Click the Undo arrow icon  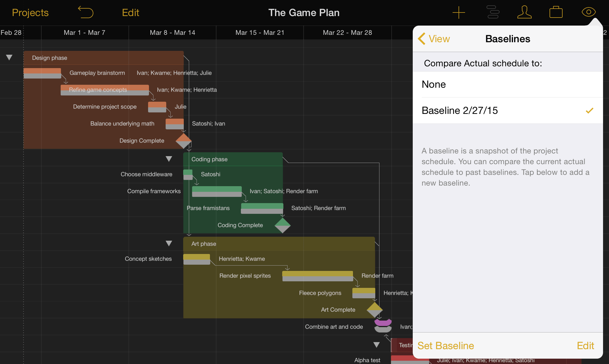point(85,12)
